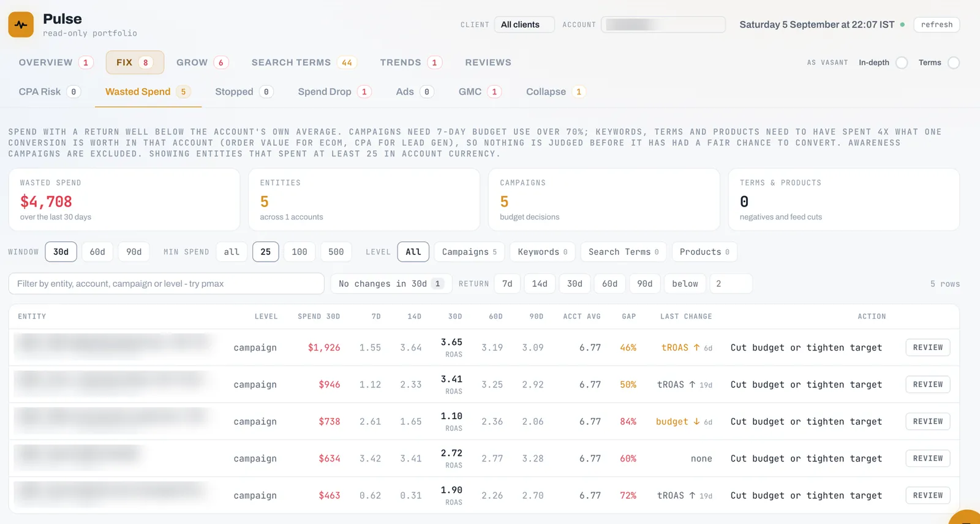Select the 90d return window
Image resolution: width=980 pixels, height=524 pixels.
point(645,284)
